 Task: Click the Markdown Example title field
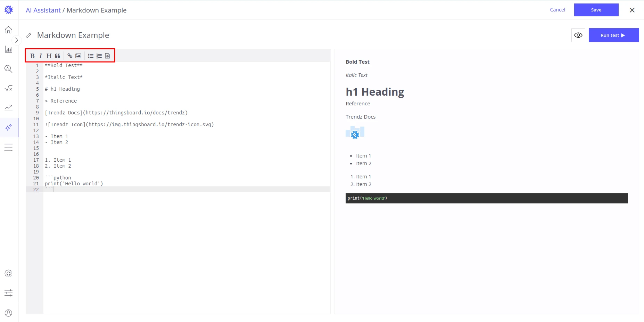click(73, 35)
